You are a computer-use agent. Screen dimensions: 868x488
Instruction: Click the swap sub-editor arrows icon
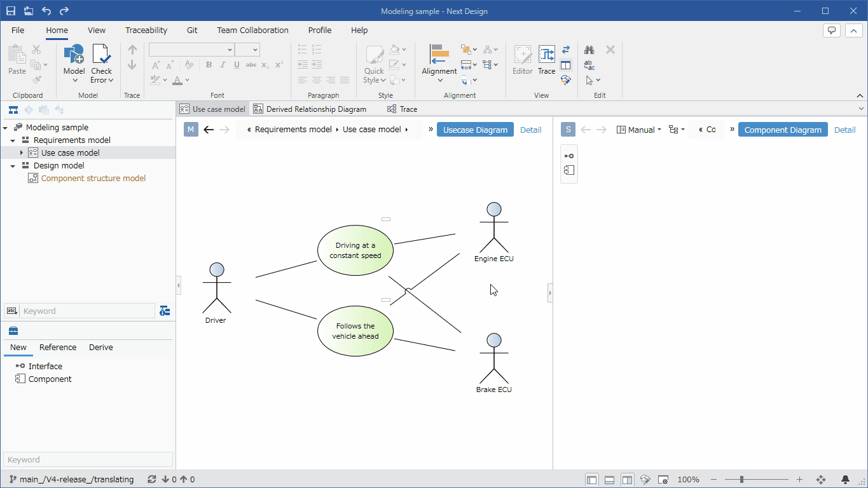click(x=566, y=50)
